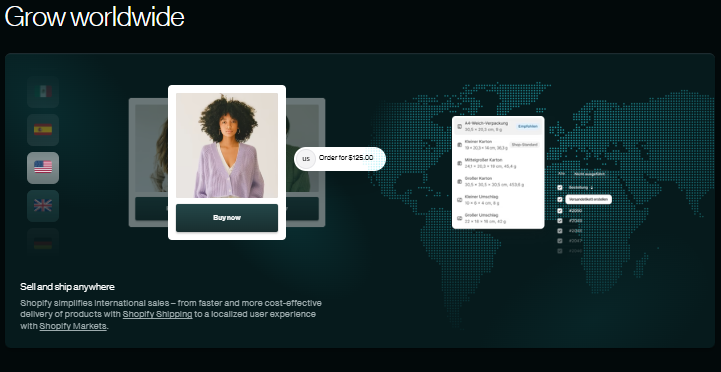This screenshot has height=372, width=721.
Task: Follow the Shopify Markets link
Action: (x=73, y=326)
